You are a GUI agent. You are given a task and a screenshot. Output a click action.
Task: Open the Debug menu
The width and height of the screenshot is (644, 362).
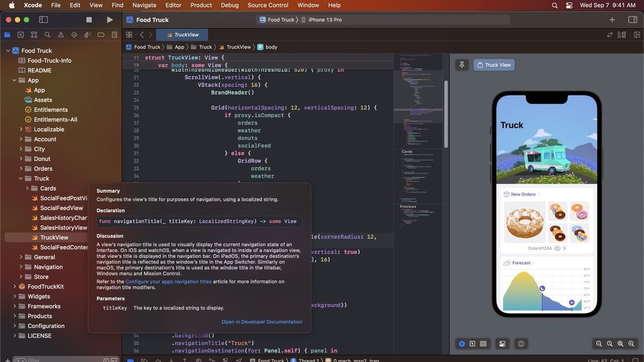click(229, 5)
